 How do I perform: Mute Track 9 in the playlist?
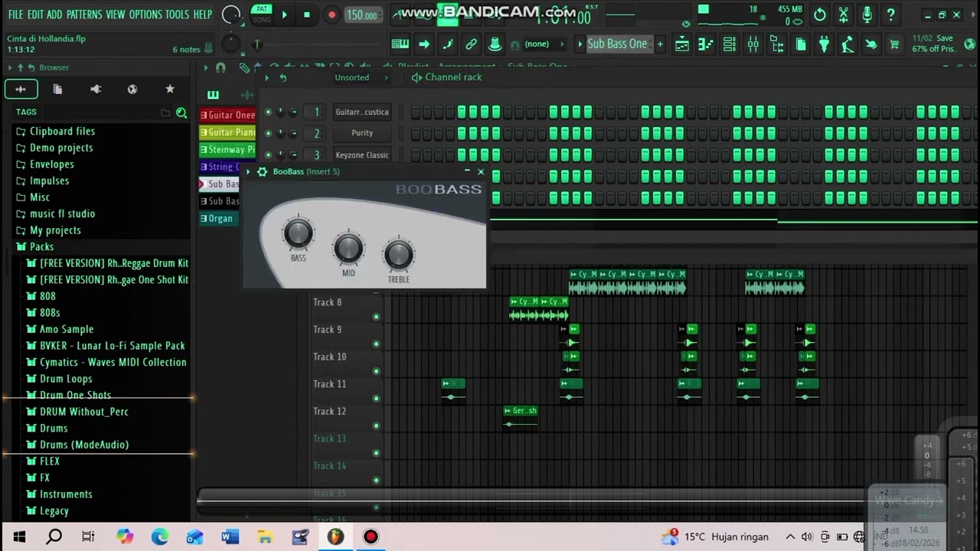376,344
